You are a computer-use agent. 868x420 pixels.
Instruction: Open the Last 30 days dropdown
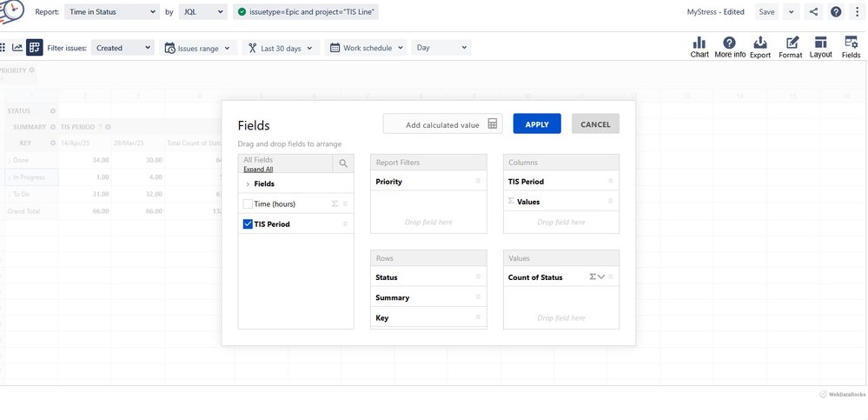281,48
